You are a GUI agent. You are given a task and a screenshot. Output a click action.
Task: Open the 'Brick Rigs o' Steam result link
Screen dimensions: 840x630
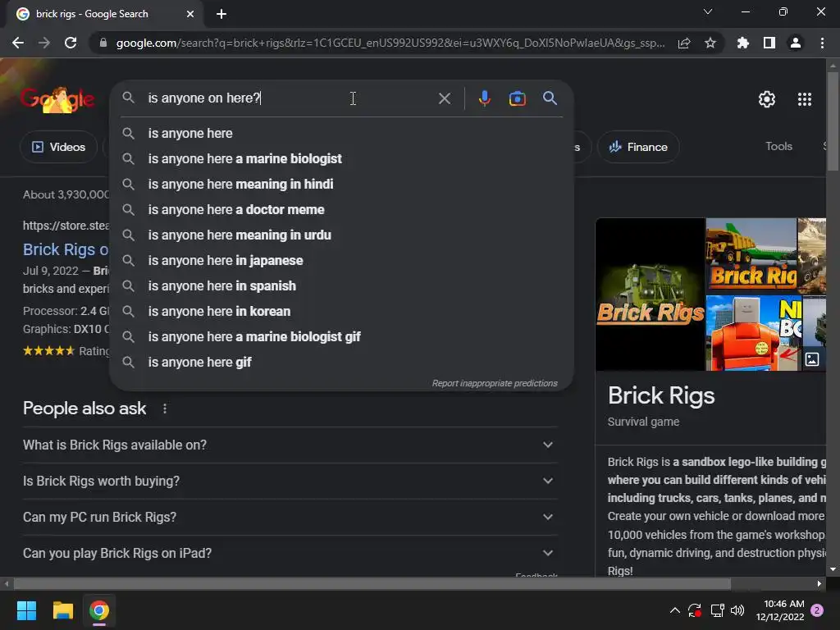(66, 249)
